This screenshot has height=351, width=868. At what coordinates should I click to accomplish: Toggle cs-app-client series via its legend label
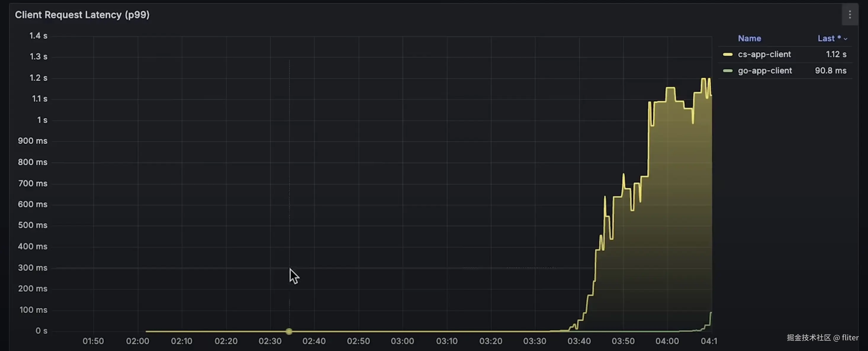(764, 54)
